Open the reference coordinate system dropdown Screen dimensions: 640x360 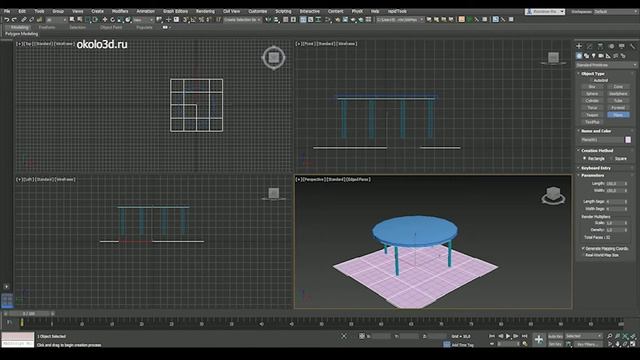[x=143, y=20]
